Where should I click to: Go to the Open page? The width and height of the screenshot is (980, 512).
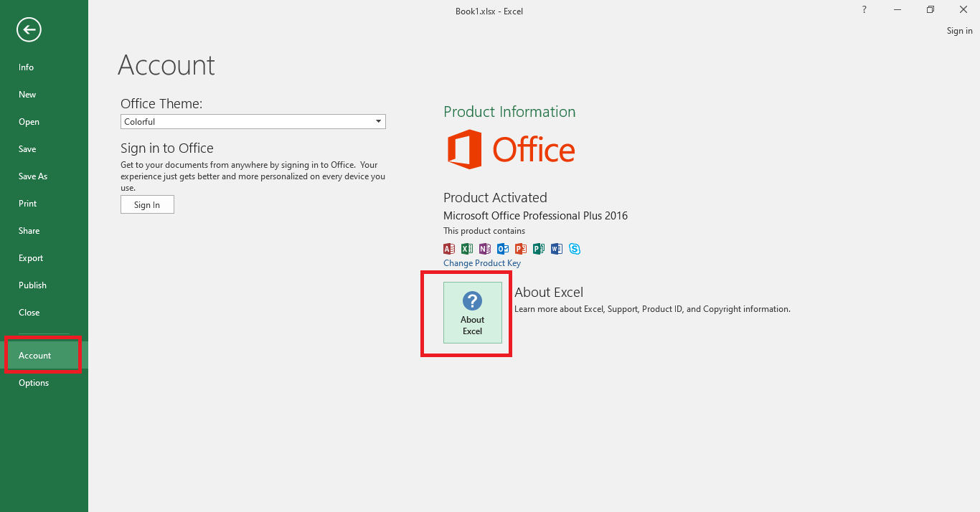[44, 122]
